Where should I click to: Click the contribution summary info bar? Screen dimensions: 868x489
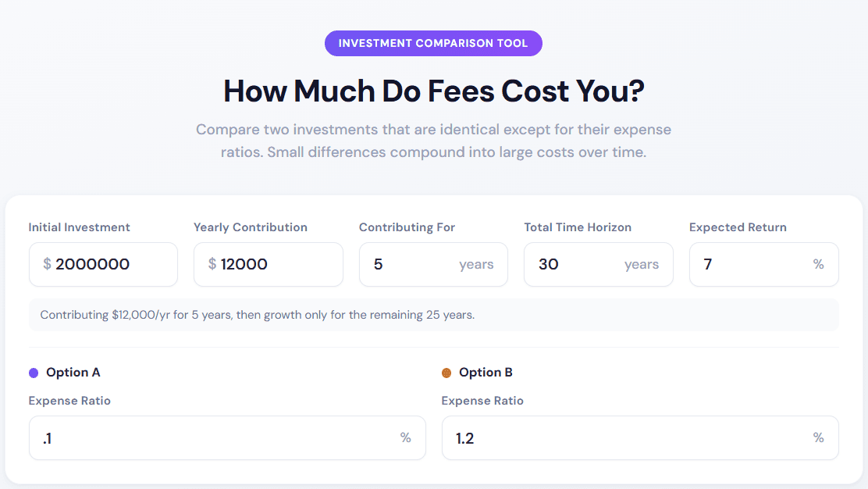[x=434, y=314]
